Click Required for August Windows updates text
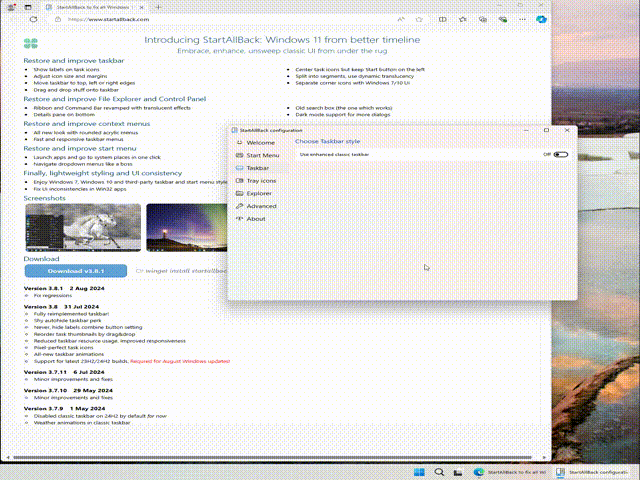 [180, 361]
